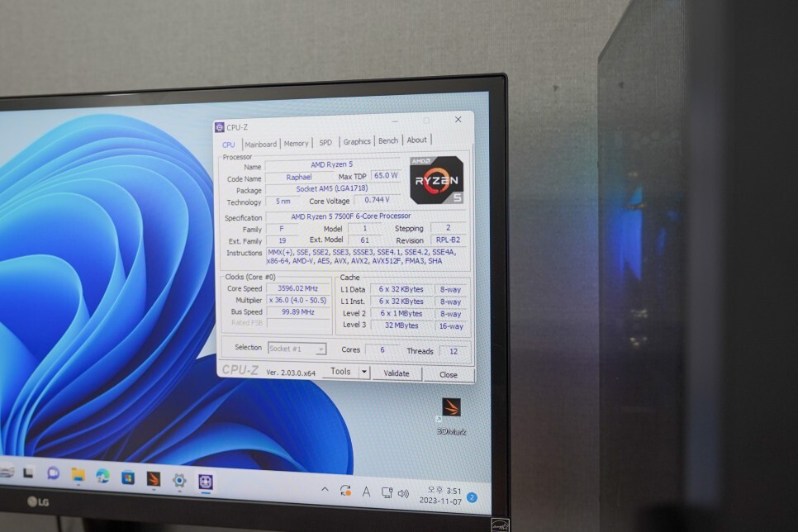798x532 pixels.
Task: Click the Core Voltage value 0.744 V
Action: point(378,200)
